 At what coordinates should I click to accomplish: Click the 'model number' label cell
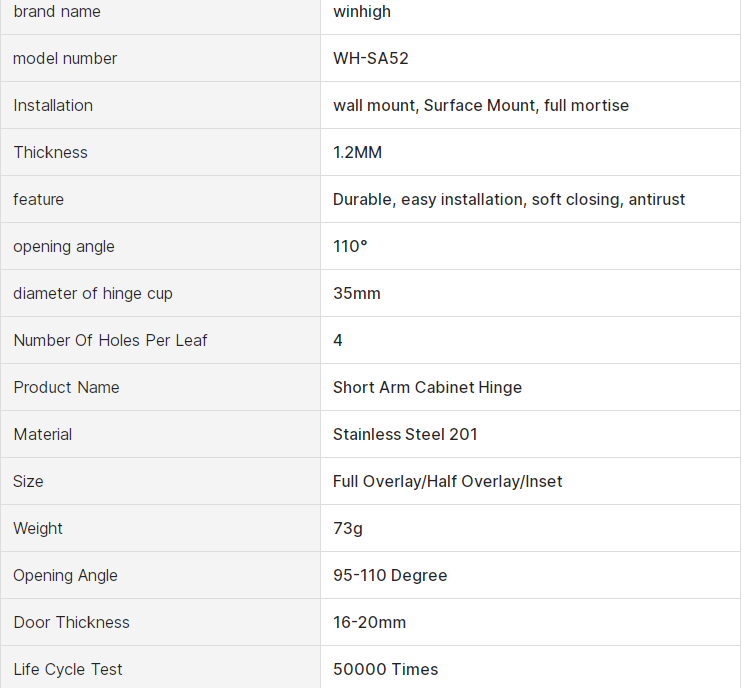point(65,59)
